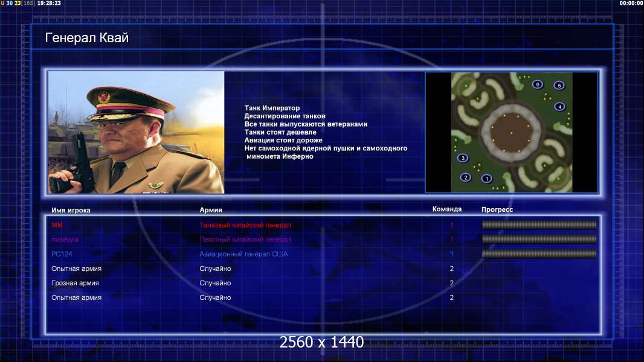Click the 'Прогресс' column header
Image resolution: width=644 pixels, height=362 pixels.
point(497,209)
